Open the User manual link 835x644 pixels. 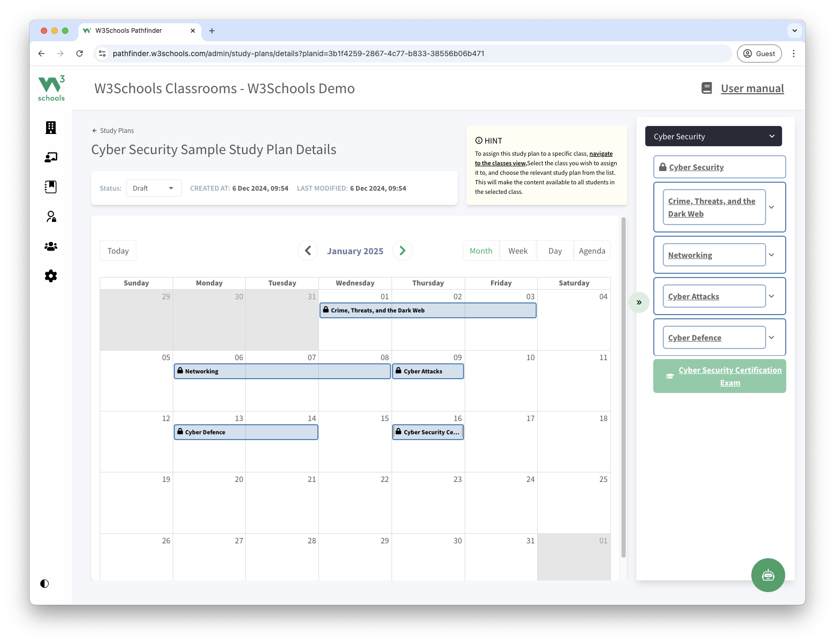pos(752,88)
